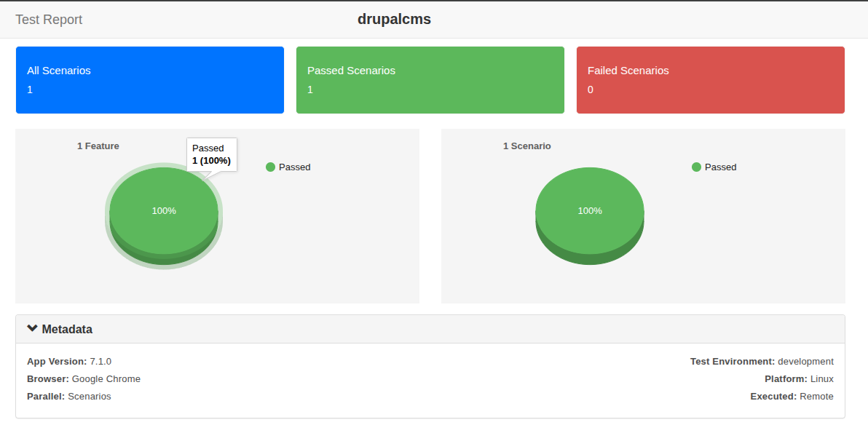Image resolution: width=868 pixels, height=425 pixels.
Task: Click Passed legend label in Feature chart
Action: [294, 167]
